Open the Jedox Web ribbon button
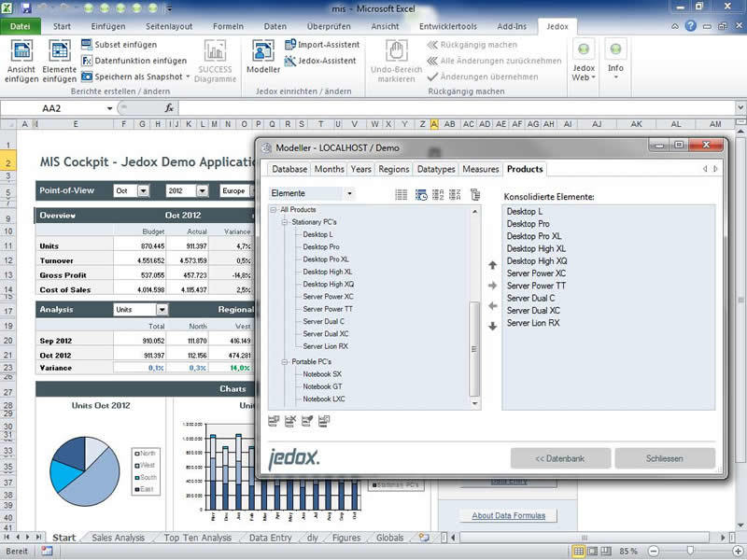747x560 pixels. [x=584, y=61]
